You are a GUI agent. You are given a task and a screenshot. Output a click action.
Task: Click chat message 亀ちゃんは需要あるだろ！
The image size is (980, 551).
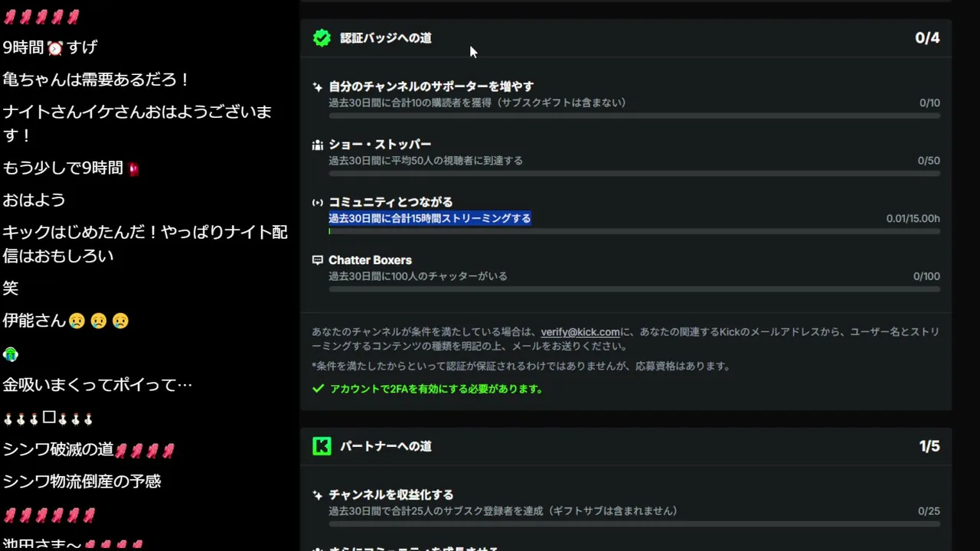click(96, 80)
